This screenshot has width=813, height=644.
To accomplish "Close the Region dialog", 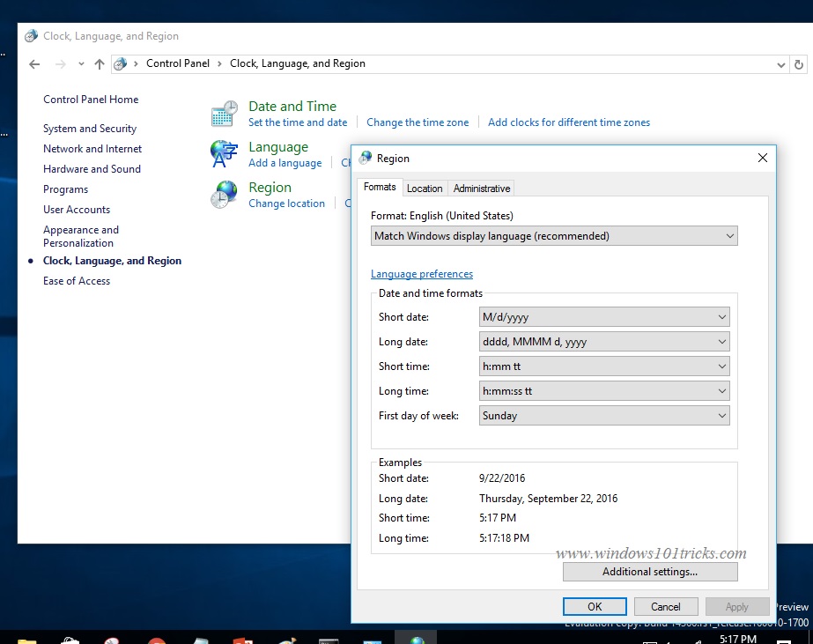I will pos(762,158).
